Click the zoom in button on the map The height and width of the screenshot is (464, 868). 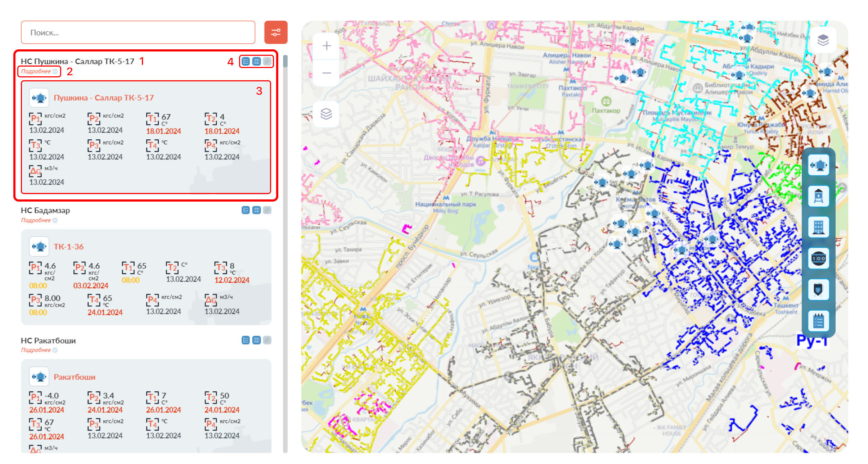point(326,45)
